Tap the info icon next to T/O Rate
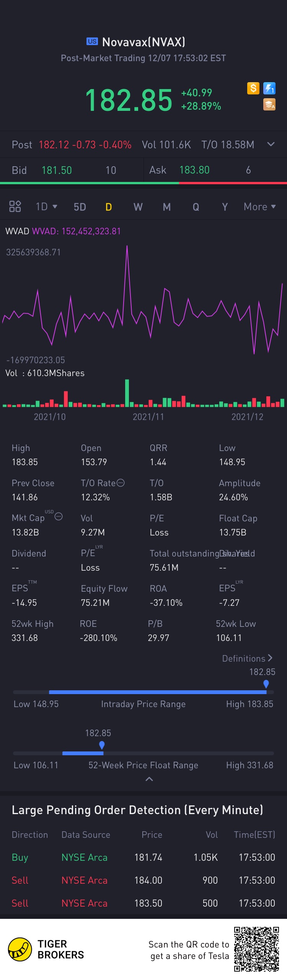 [x=121, y=483]
